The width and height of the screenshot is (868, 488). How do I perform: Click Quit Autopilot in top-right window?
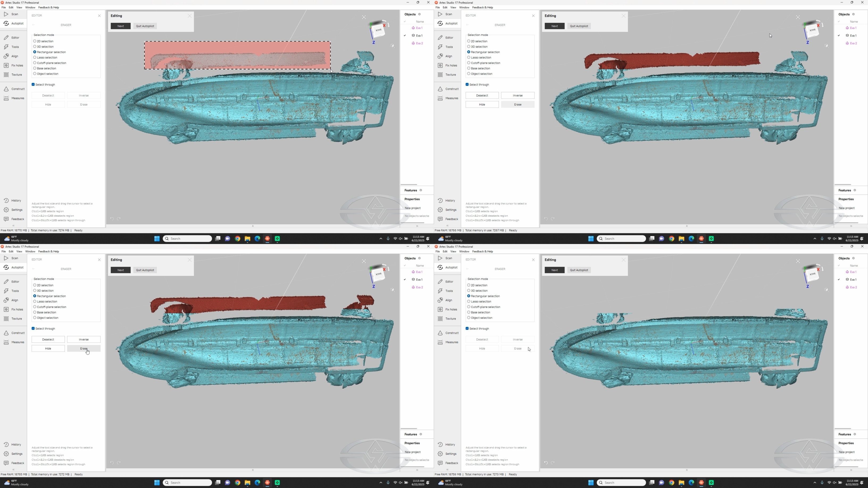coord(579,26)
